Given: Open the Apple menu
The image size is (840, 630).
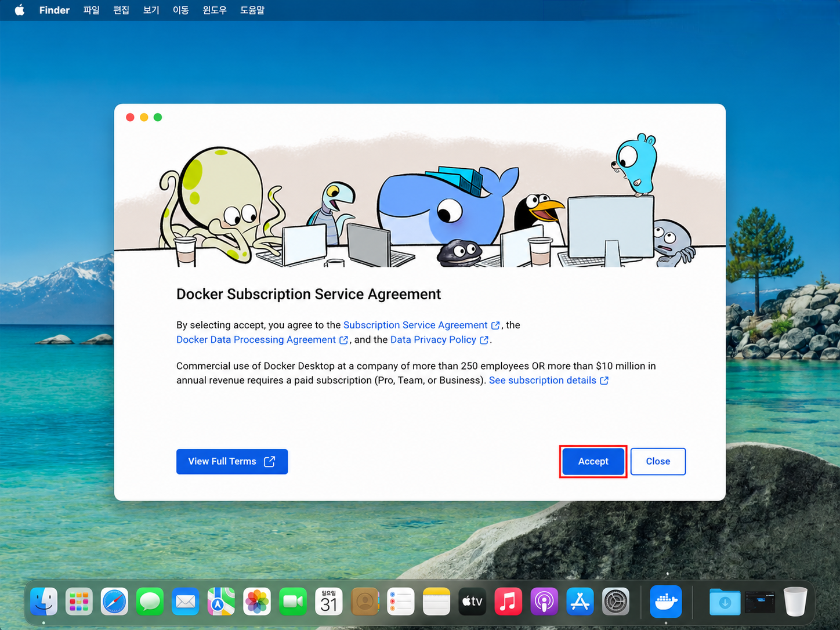Looking at the screenshot, I should (x=20, y=10).
